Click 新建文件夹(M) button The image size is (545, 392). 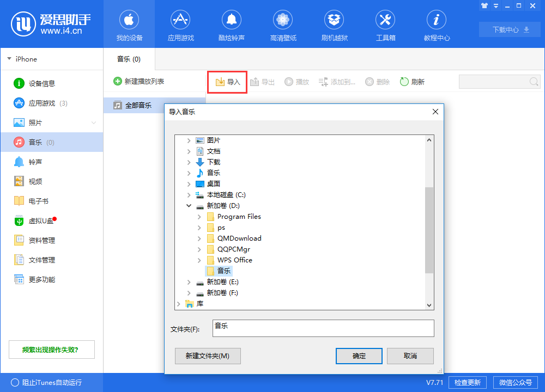(208, 356)
